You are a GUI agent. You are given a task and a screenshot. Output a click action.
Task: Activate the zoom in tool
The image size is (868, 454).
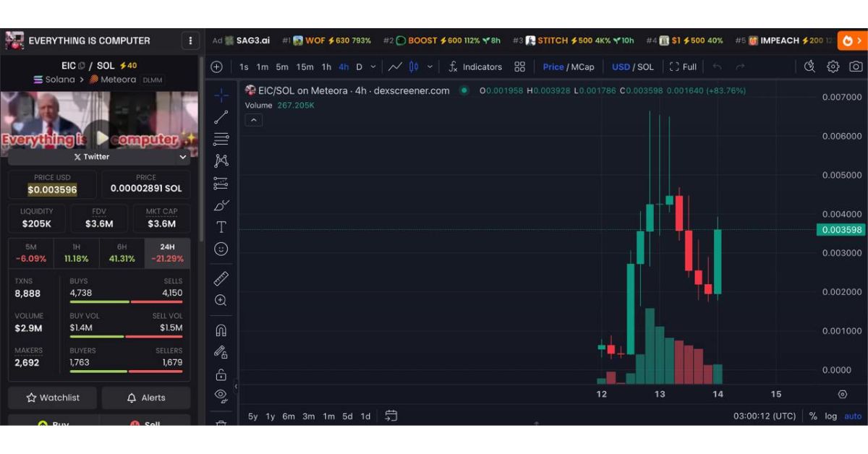click(x=221, y=300)
